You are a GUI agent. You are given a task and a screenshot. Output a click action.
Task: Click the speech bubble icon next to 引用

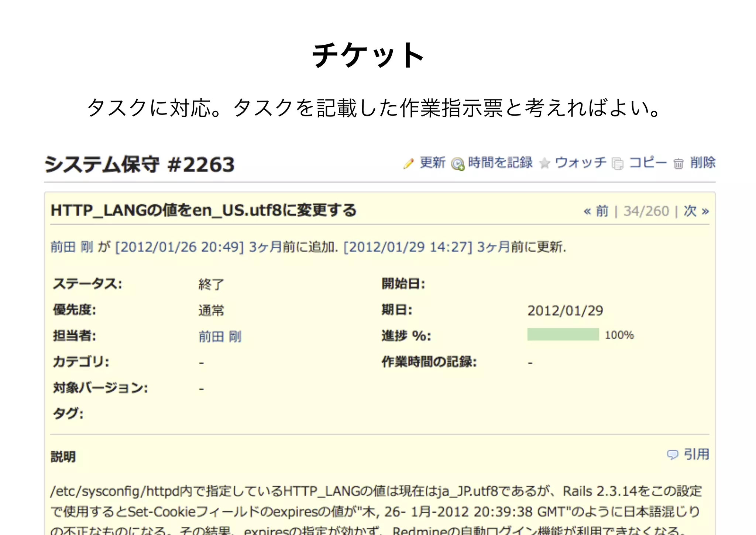(673, 454)
